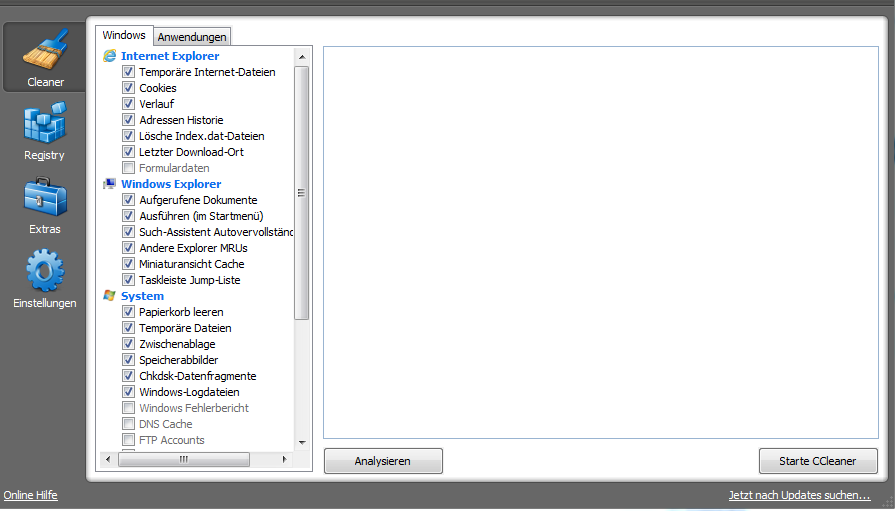The image size is (895, 511).
Task: Open Einstellungen gear icon
Action: coord(45,271)
